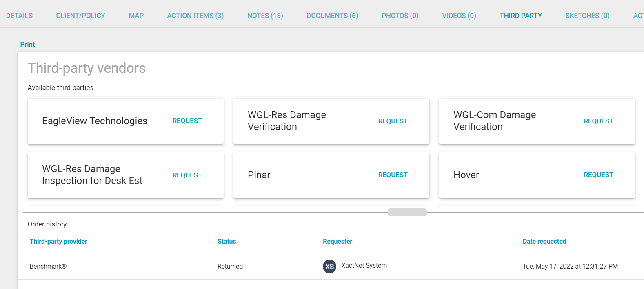Request WGL-Com Damage Verification
The width and height of the screenshot is (644, 289).
tap(598, 121)
